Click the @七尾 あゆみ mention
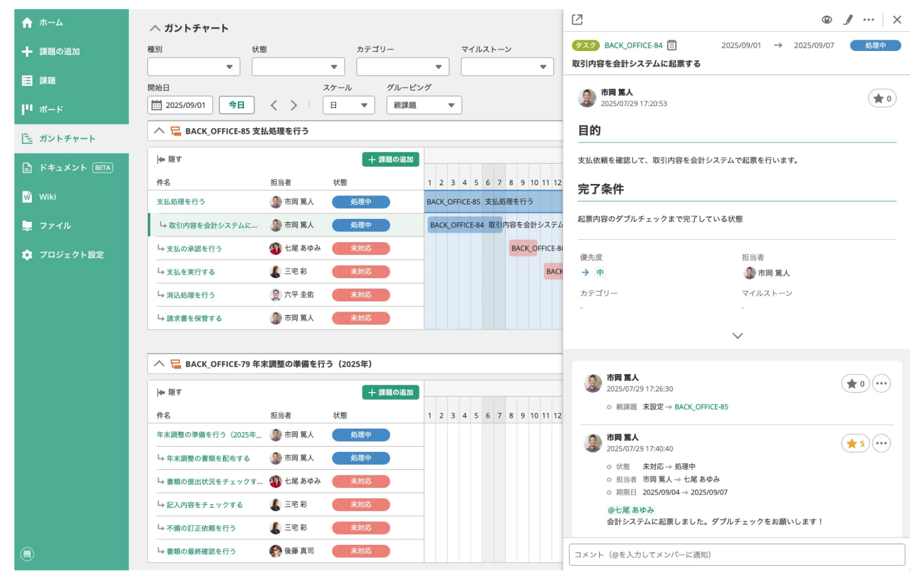This screenshot has height=579, width=924. tap(631, 510)
